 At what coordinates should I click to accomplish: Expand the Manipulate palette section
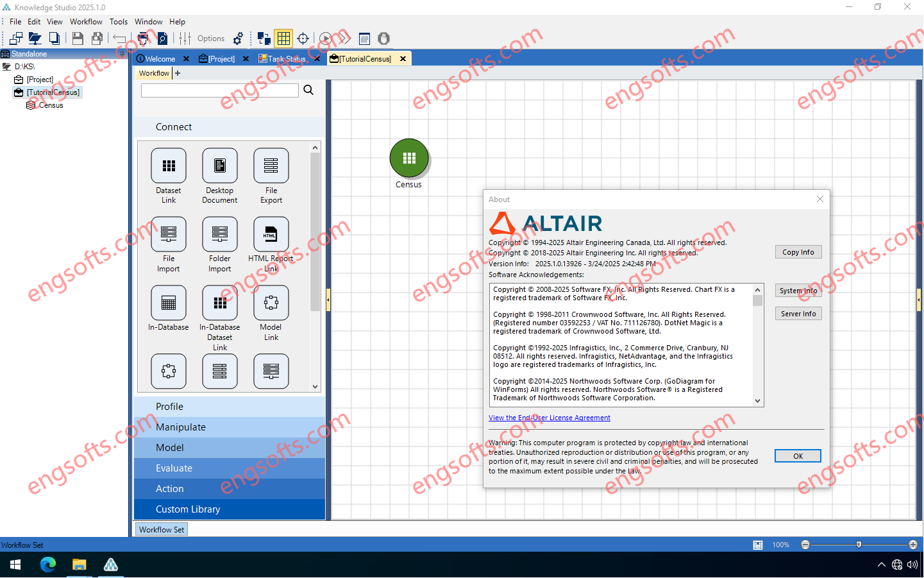pyautogui.click(x=230, y=427)
